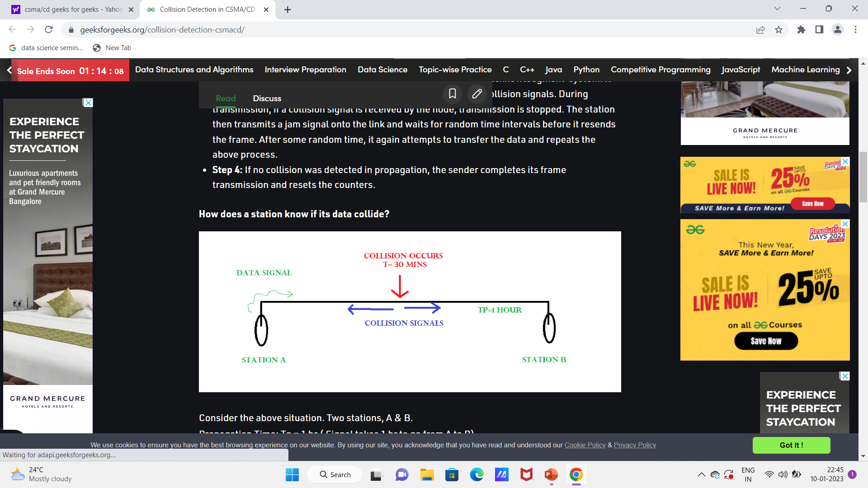Reload the current page
Screen dimensions: 868x488
click(x=49, y=29)
